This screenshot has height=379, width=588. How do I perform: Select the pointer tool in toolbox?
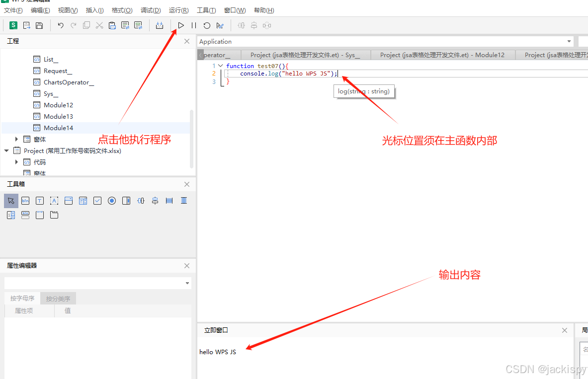point(11,201)
